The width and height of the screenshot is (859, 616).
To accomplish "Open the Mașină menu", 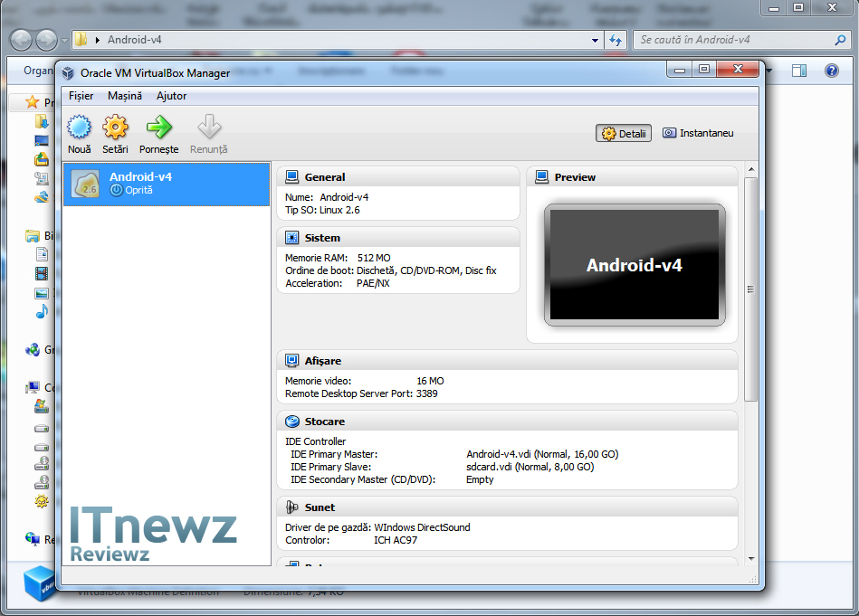I will pos(125,96).
